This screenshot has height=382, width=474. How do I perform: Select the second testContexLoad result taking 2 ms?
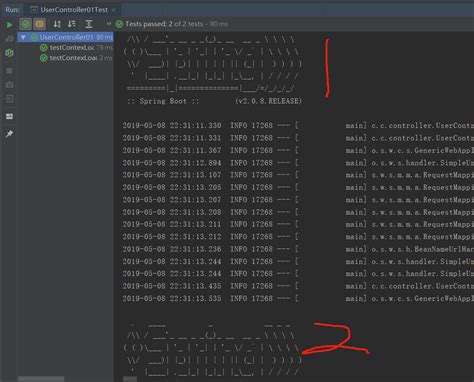coord(76,58)
